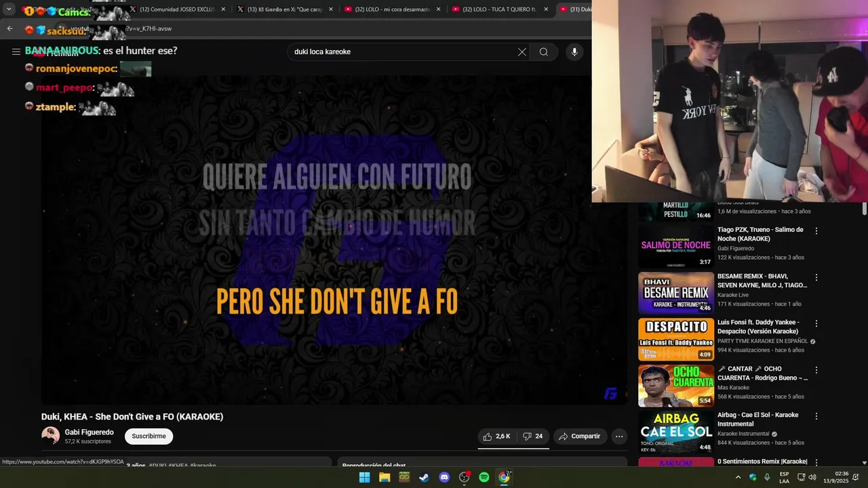This screenshot has height=488, width=868.
Task: Open the notifications bell in the taskbar
Action: coord(856,477)
